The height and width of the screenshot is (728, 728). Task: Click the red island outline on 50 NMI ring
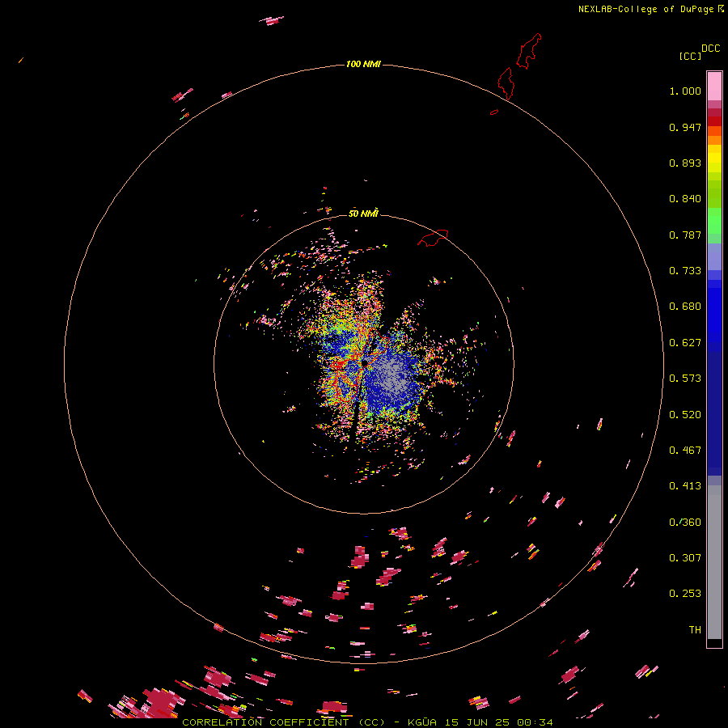[433, 238]
